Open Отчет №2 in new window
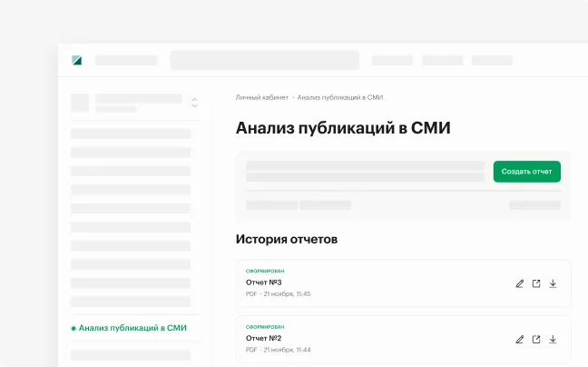Image resolution: width=588 pixels, height=367 pixels. pos(536,340)
